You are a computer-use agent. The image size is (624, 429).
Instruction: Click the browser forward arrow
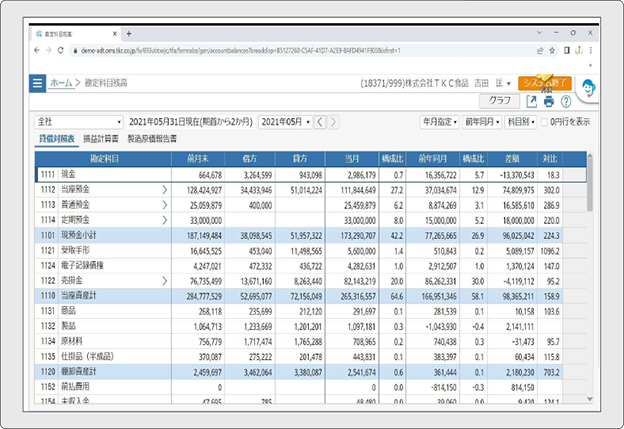pyautogui.click(x=49, y=51)
